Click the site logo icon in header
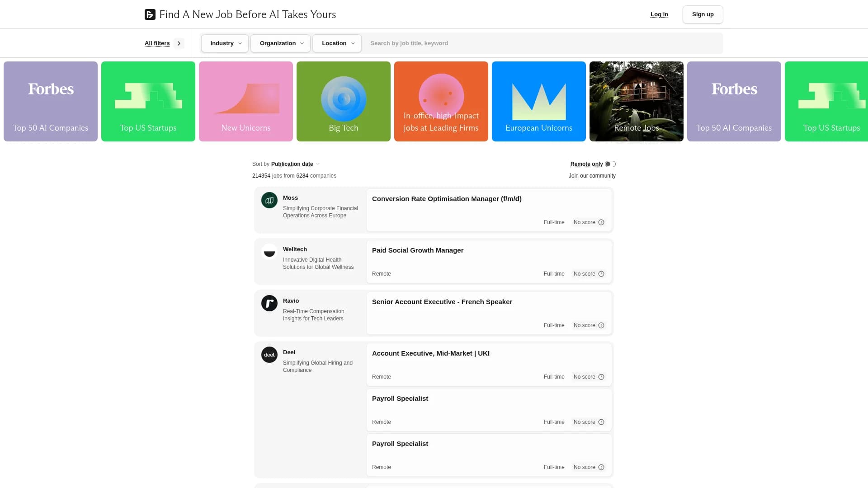 click(x=150, y=14)
